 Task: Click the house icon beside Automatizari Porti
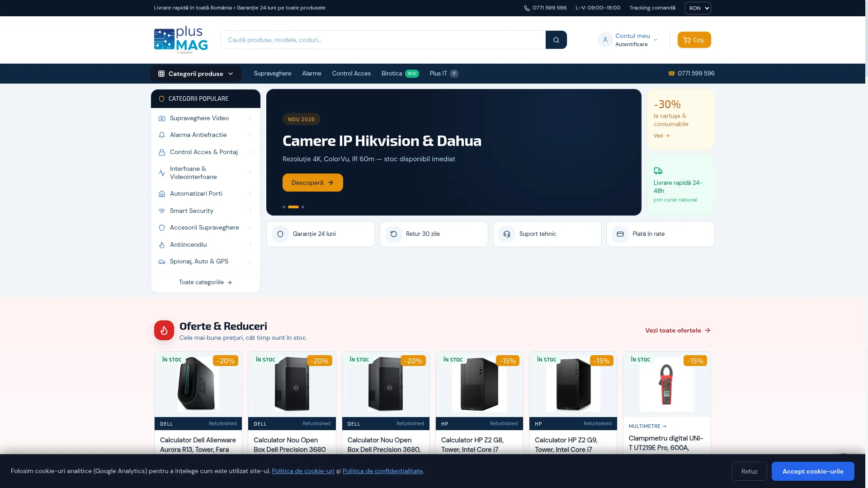(x=162, y=194)
